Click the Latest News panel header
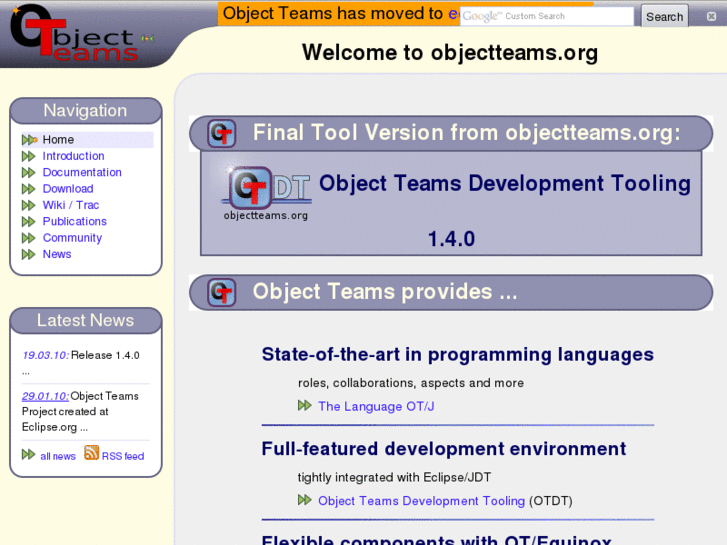The width and height of the screenshot is (727, 545). pos(85,321)
